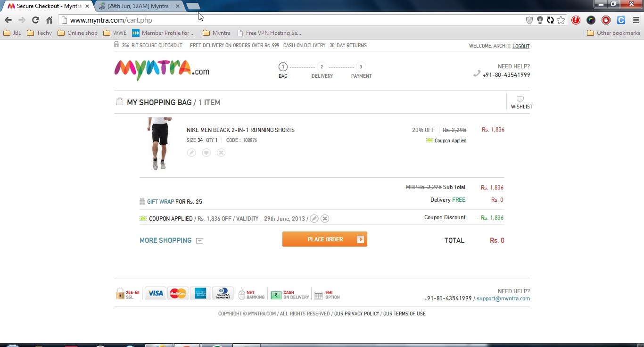Open the browser home page
This screenshot has height=347, width=644.
49,20
